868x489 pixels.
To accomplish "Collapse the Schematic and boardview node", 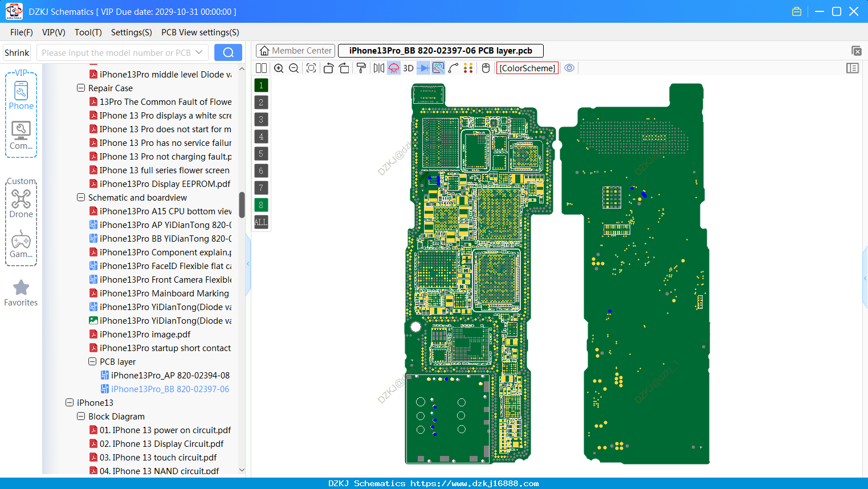I will pos(81,198).
